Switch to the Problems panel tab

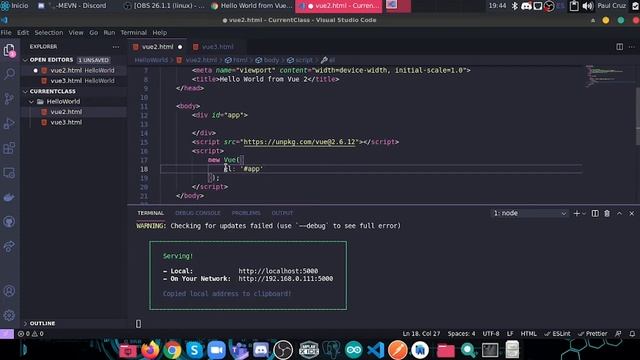tap(246, 213)
